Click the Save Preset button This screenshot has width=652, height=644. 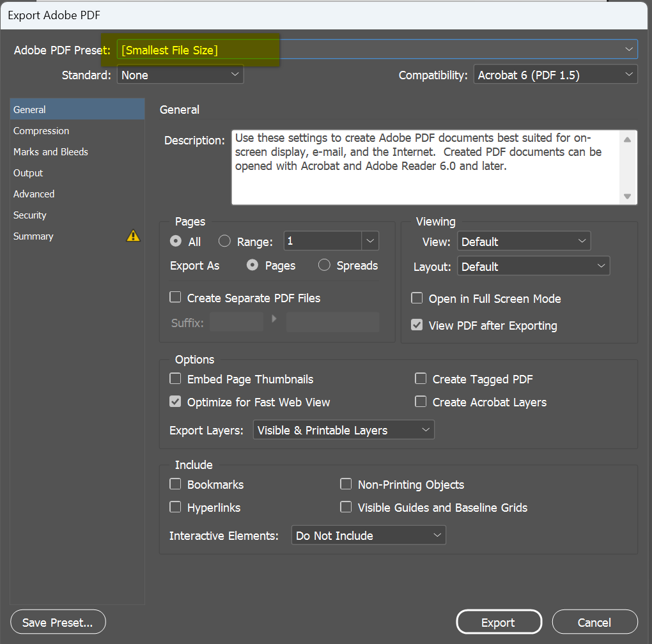tap(58, 622)
